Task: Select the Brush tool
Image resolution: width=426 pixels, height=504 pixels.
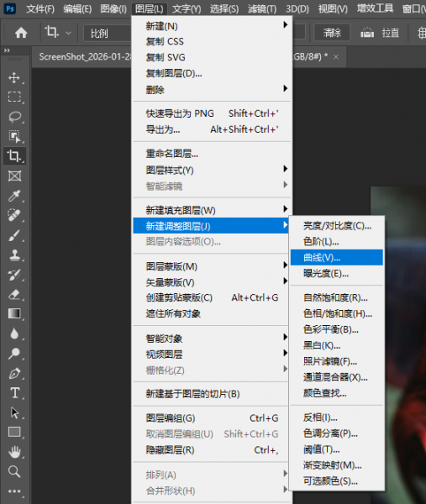Action: click(14, 235)
